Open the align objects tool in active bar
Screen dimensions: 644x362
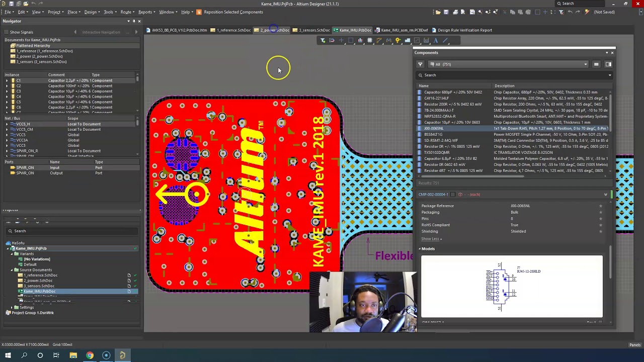click(360, 40)
